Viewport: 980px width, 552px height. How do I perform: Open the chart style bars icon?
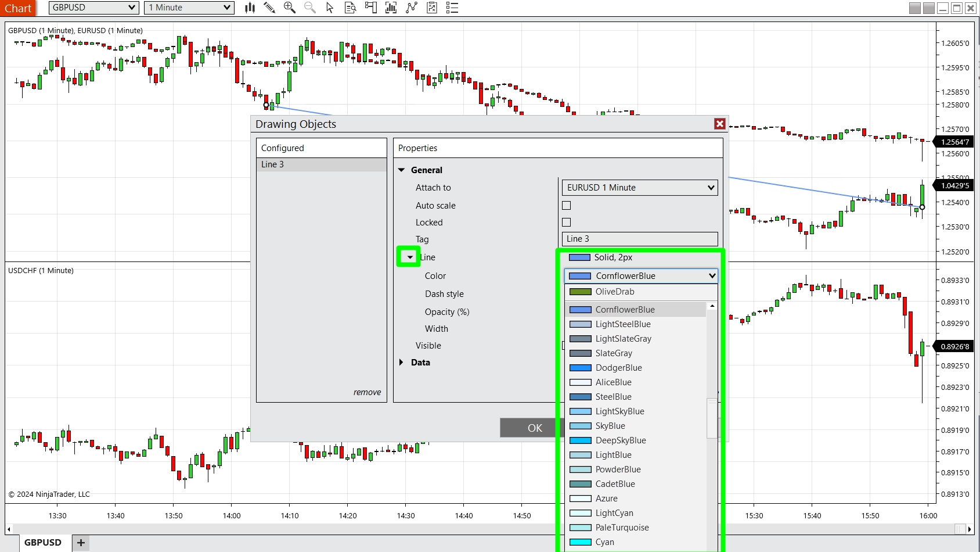[250, 8]
